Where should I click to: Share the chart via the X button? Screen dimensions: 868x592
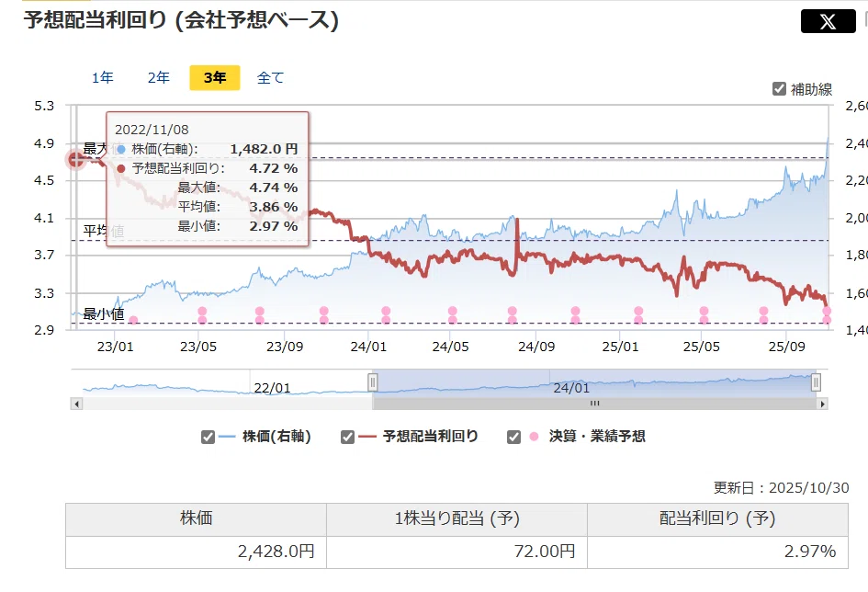click(828, 21)
